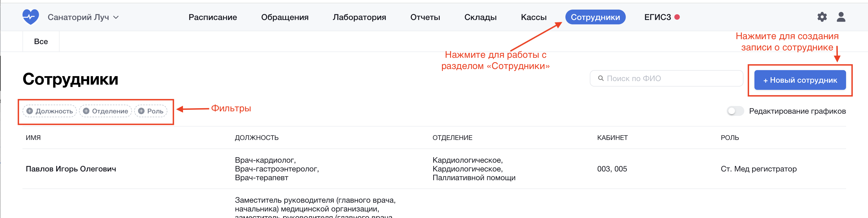Viewport: 868px width, 218px height.
Task: Enable the Редактирование графиков toggle
Action: pos(735,111)
